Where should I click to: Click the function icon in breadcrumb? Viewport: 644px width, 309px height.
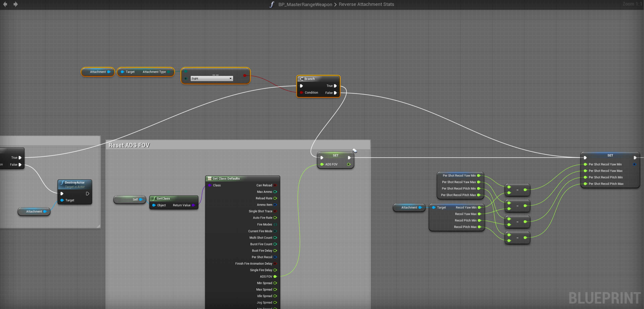point(272,5)
